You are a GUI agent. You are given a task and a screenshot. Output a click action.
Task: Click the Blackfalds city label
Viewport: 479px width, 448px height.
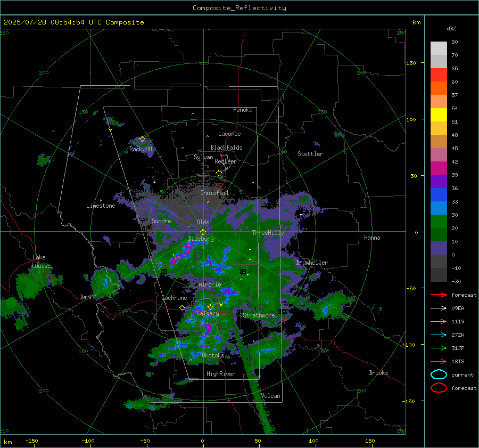tap(226, 148)
